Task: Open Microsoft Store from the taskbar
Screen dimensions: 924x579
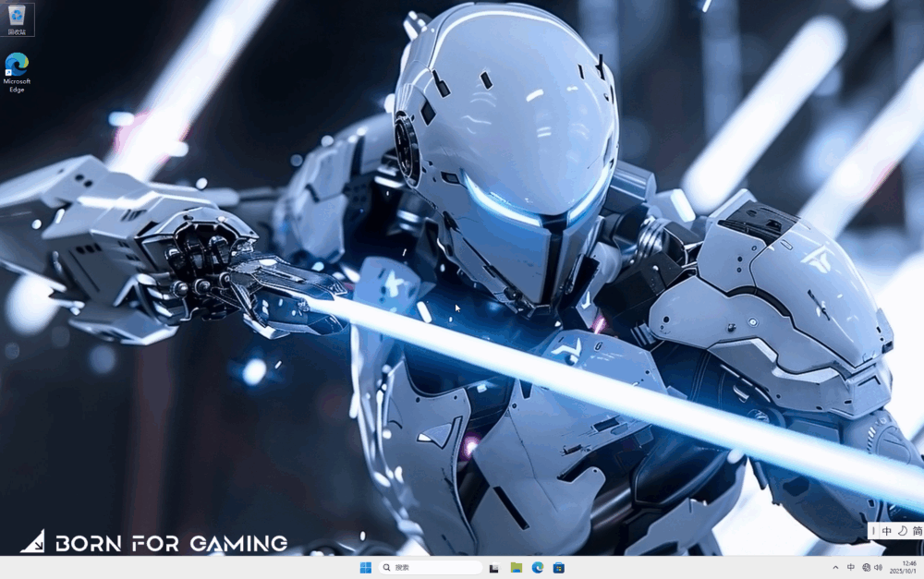Action: 559,567
